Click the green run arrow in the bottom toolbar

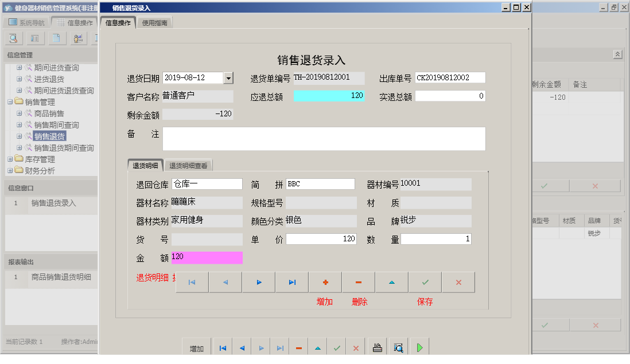[419, 346]
